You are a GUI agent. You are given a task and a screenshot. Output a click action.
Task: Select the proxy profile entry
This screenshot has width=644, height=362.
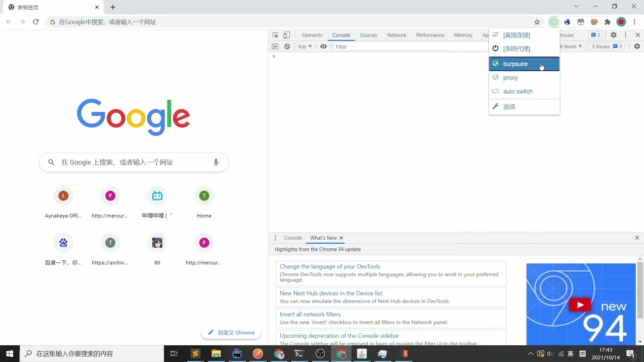[524, 78]
